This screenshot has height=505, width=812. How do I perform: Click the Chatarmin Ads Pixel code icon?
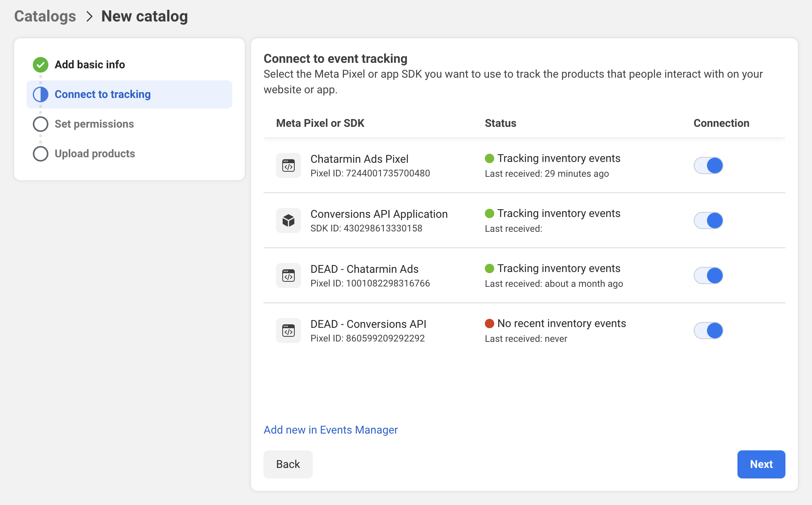point(288,165)
